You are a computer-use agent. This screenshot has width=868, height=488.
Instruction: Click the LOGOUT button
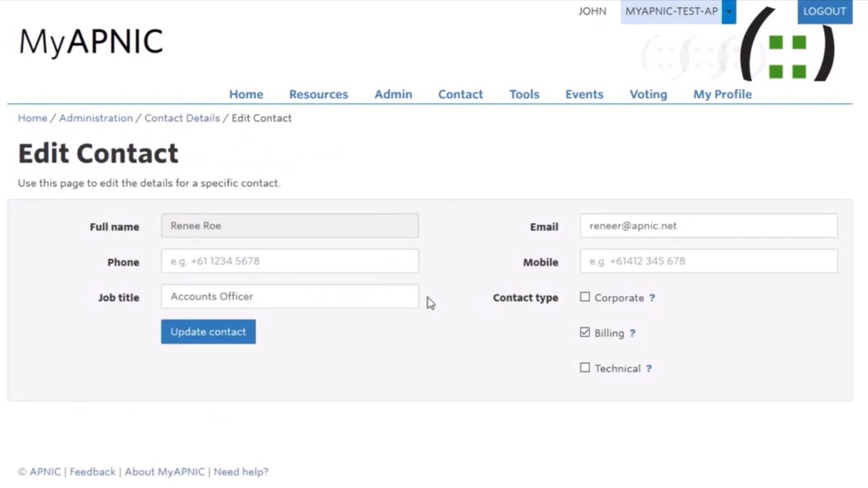pos(825,12)
